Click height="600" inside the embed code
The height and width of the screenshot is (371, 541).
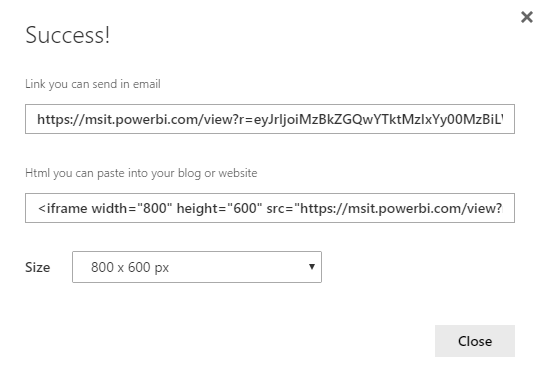pos(219,208)
